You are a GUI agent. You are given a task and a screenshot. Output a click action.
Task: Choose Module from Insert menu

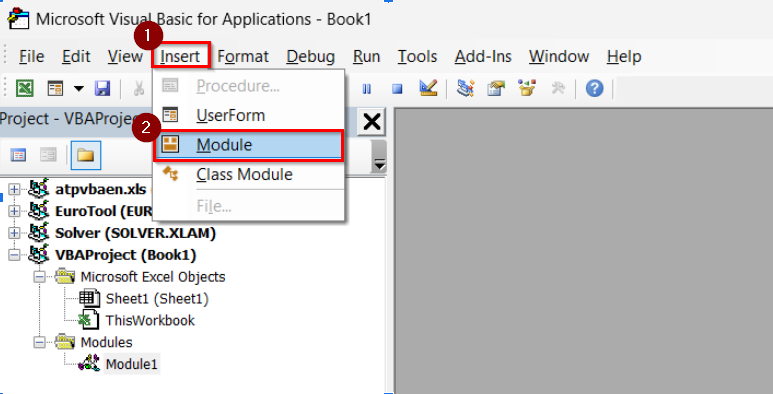coord(248,145)
